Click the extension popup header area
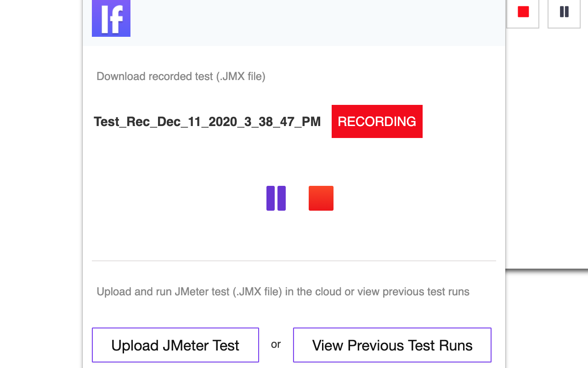This screenshot has height=368, width=588. pos(294,23)
